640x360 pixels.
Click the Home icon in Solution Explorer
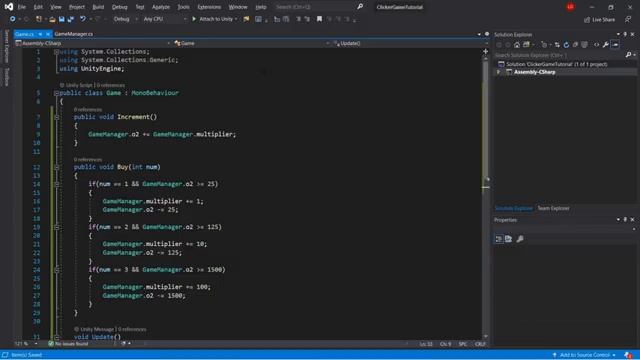(x=517, y=45)
